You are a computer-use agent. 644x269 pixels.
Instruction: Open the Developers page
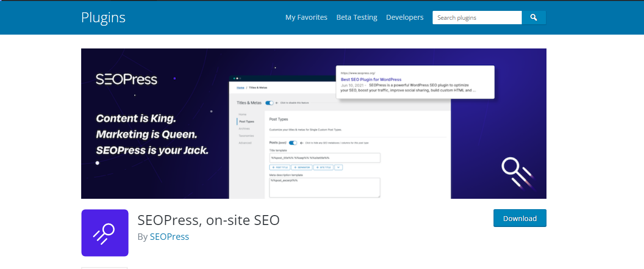tap(405, 17)
